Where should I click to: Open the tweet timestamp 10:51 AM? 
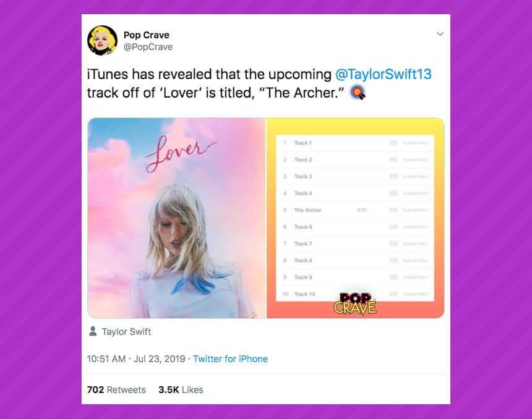tap(106, 358)
